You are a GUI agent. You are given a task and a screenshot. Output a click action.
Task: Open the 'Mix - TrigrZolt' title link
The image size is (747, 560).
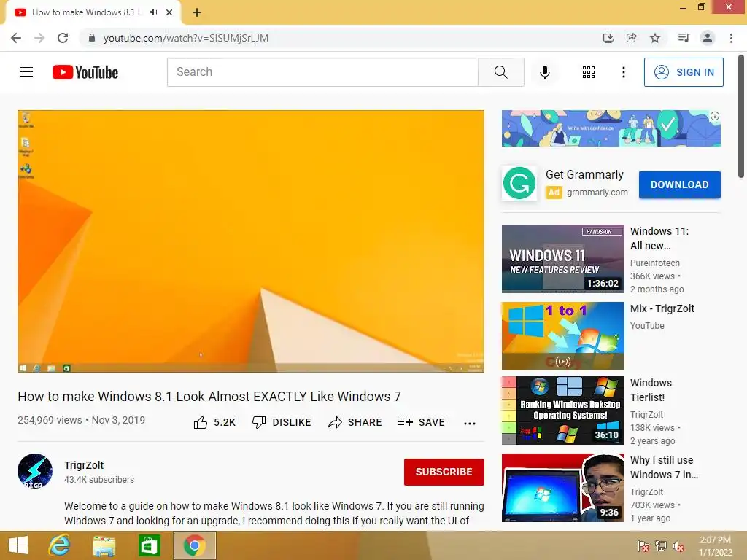tap(662, 308)
